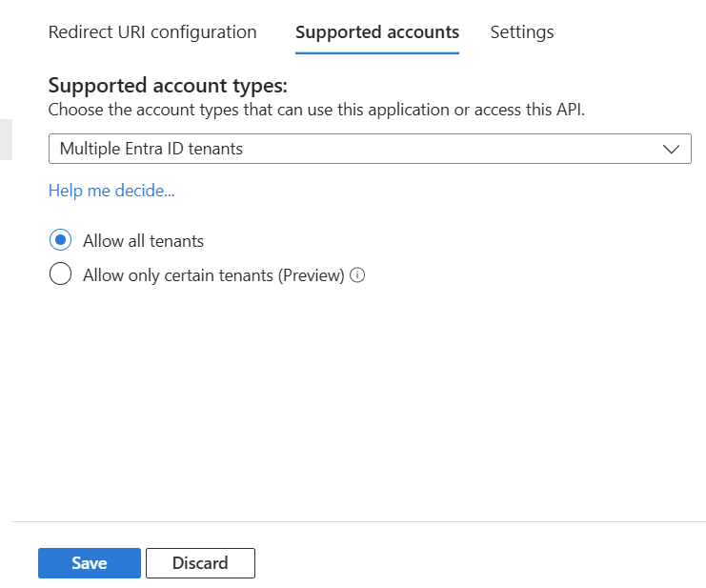Click the chevron arrow in account types dropdown
Image resolution: width=706 pixels, height=588 pixels.
coord(671,149)
